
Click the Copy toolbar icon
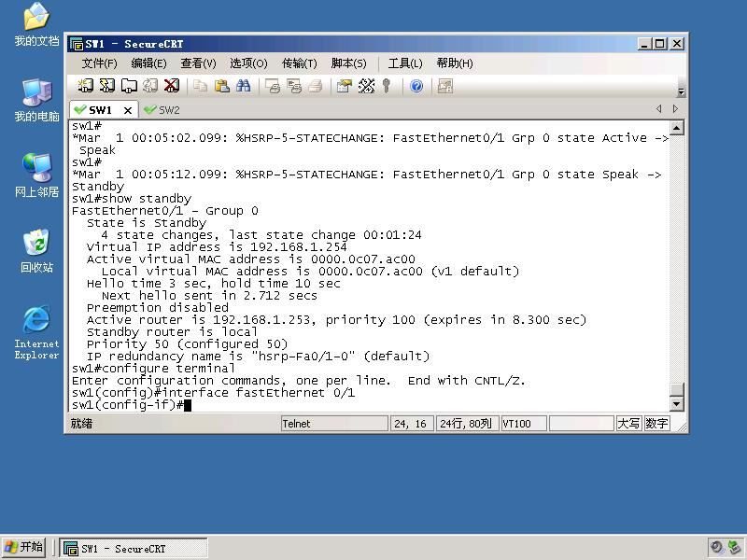coord(200,86)
